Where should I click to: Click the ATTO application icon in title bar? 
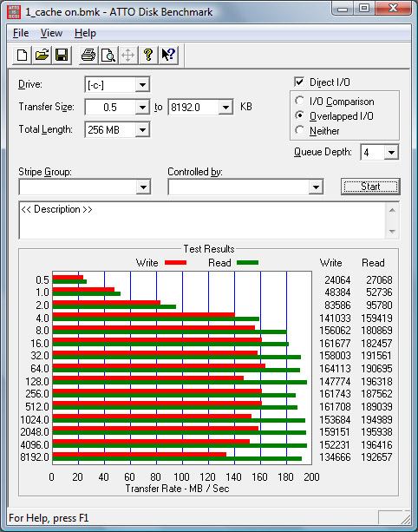(14, 12)
